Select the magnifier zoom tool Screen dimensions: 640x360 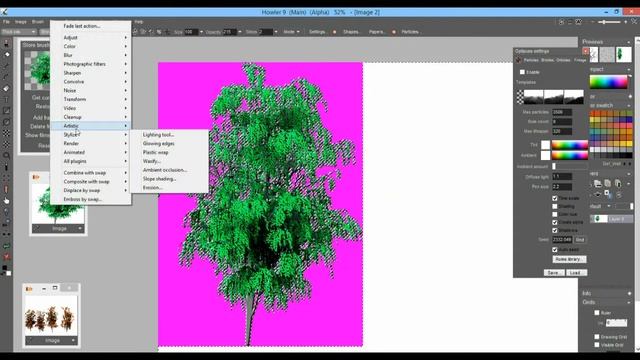[x=7, y=156]
